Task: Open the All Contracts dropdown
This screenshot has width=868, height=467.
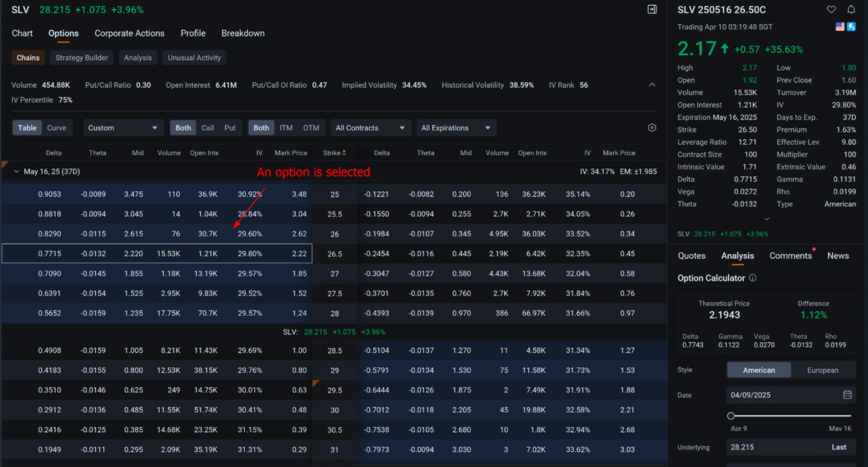Action: [370, 128]
